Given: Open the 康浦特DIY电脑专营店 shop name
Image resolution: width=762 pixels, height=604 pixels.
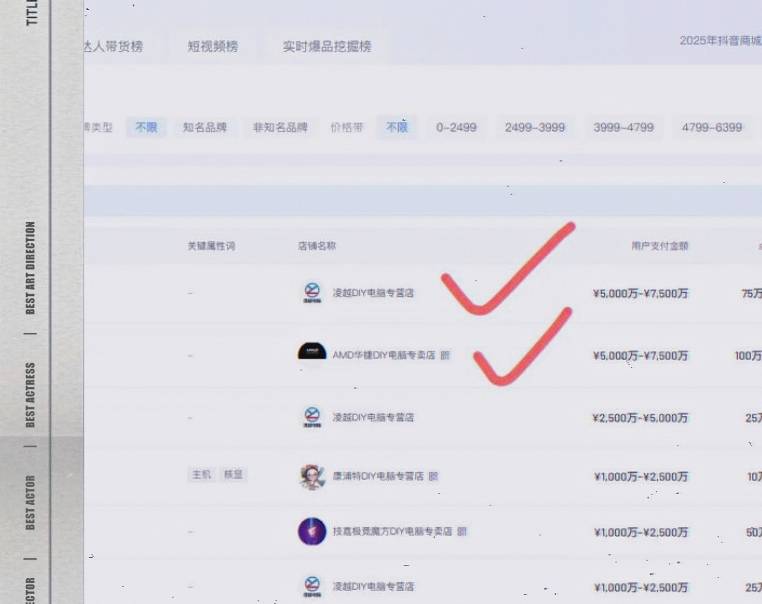Looking at the screenshot, I should 379,476.
